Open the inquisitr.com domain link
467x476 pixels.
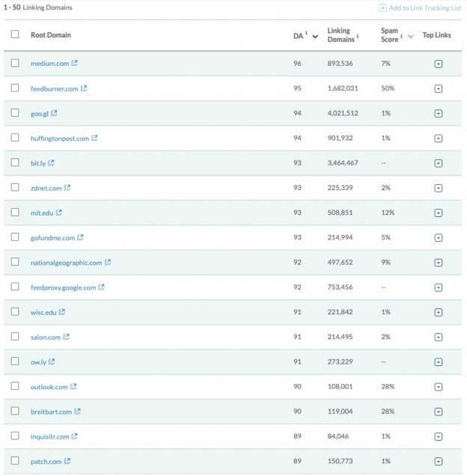click(50, 437)
